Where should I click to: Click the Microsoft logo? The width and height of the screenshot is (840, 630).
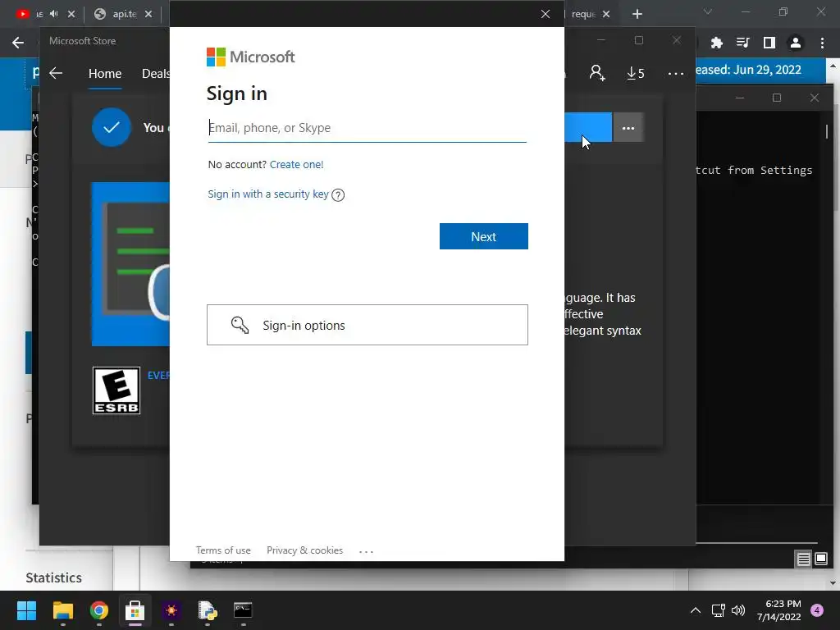pos(250,57)
